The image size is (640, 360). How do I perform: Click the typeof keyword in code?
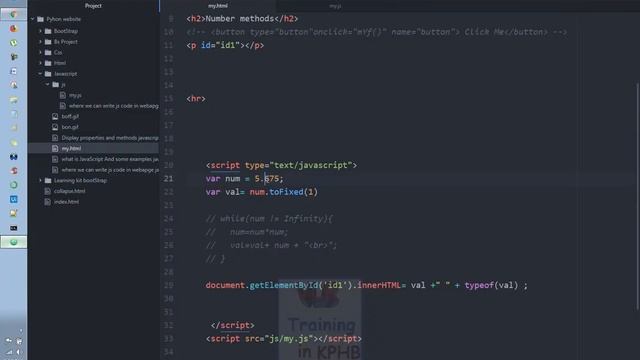pyautogui.click(x=479, y=285)
